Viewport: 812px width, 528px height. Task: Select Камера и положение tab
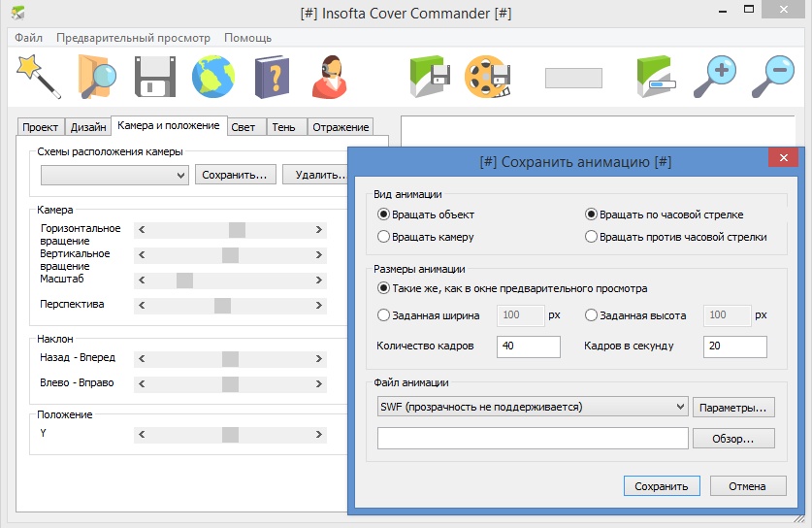click(x=169, y=125)
